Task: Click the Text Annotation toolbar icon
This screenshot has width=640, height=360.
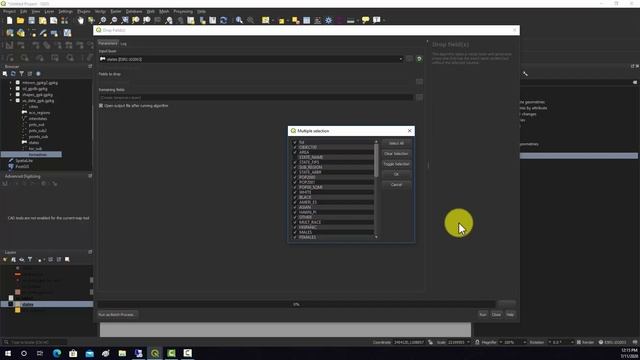Action: (377, 20)
